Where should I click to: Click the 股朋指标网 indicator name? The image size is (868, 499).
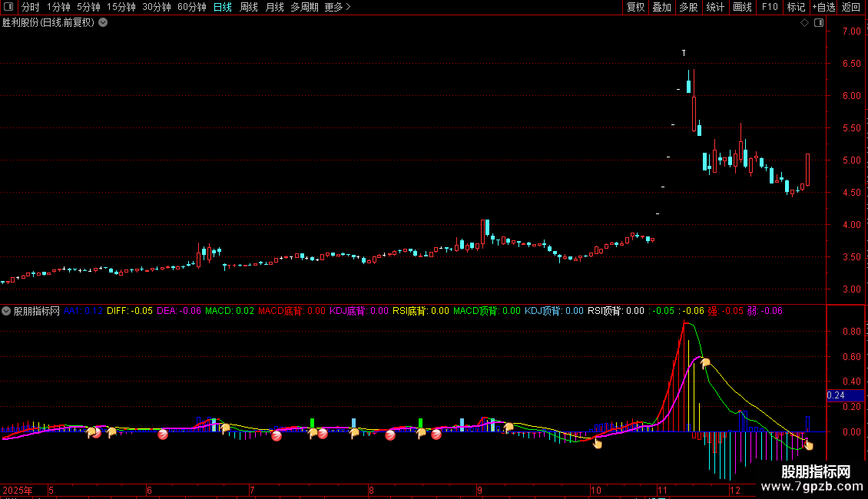pos(37,311)
